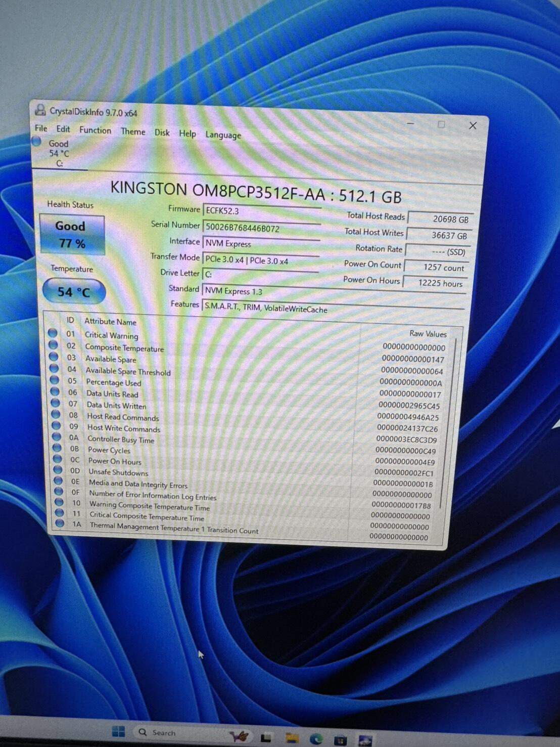560x747 pixels.
Task: Select the C: drive status icon
Action: coord(36,142)
